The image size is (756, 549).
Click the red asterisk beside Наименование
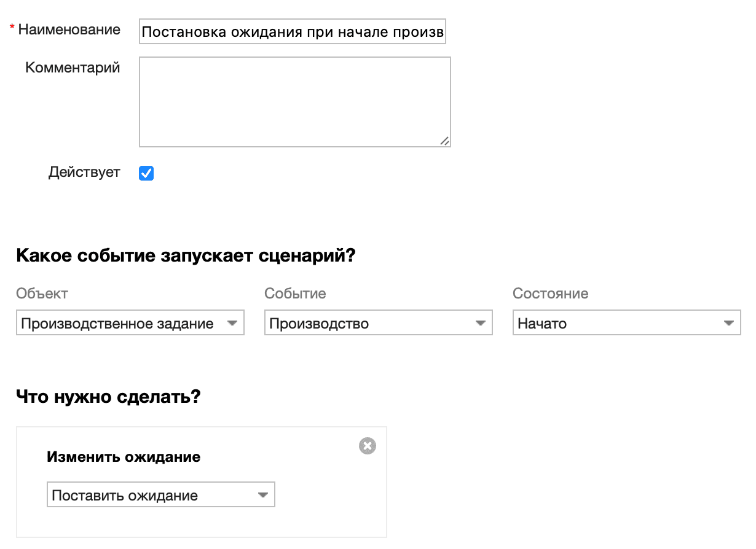[x=12, y=26]
